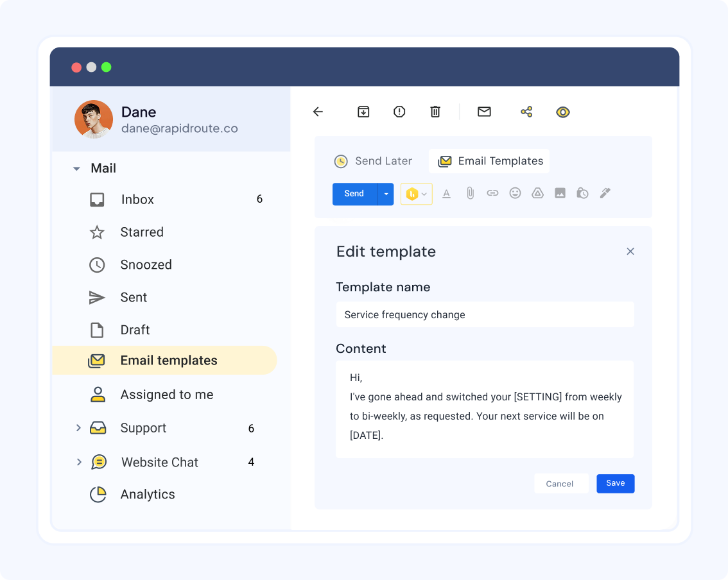Cancel the template edit
The height and width of the screenshot is (580, 728).
coord(560,483)
